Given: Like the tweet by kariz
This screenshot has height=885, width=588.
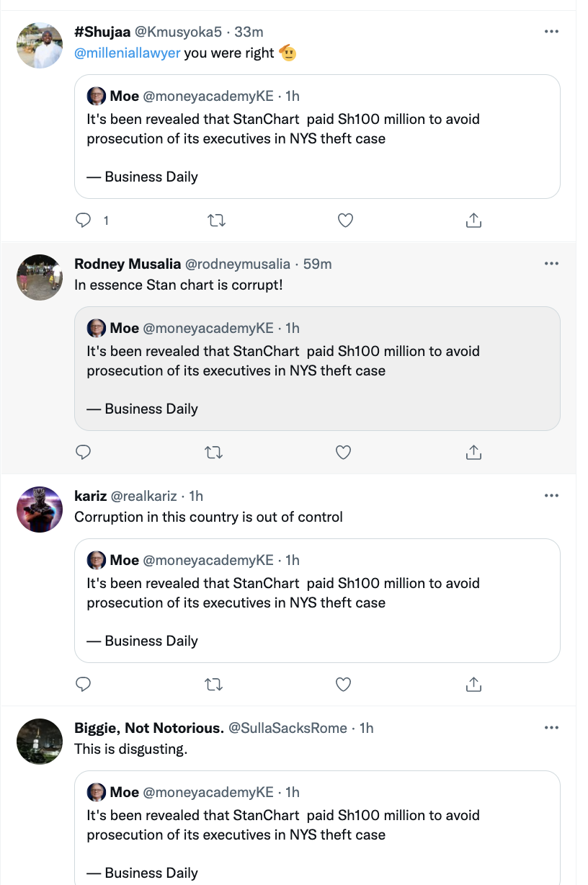Looking at the screenshot, I should (x=344, y=684).
